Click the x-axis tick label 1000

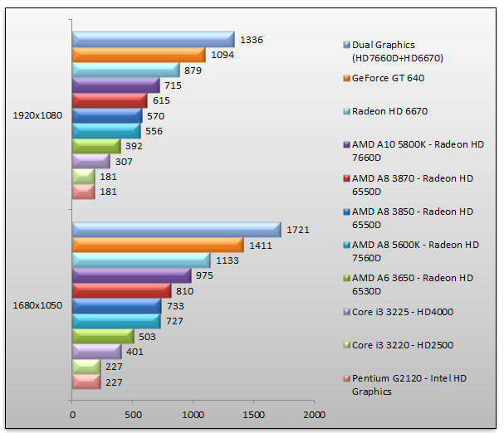193,415
